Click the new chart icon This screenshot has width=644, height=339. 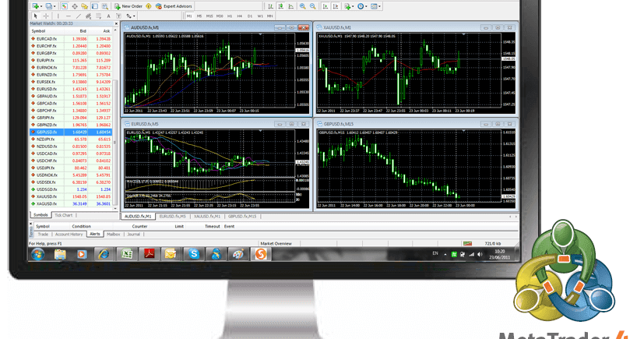click(36, 6)
